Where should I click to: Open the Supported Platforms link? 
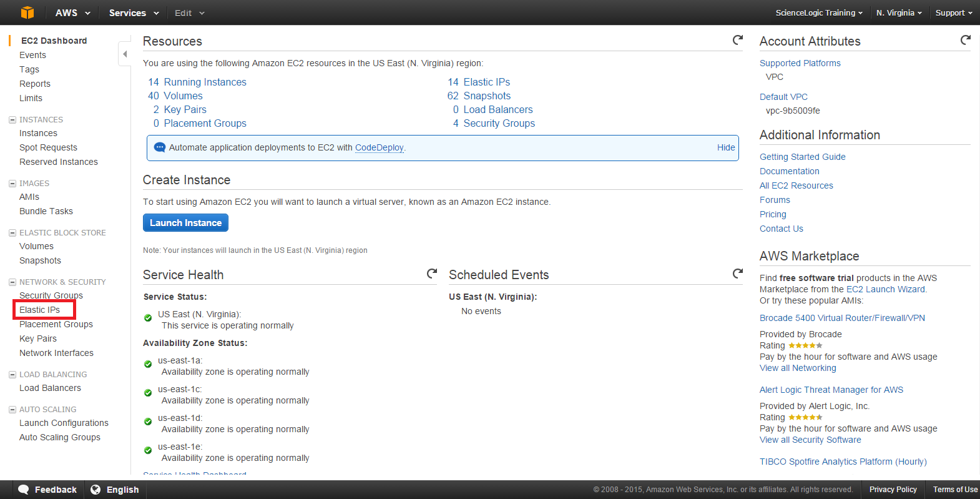click(x=800, y=63)
